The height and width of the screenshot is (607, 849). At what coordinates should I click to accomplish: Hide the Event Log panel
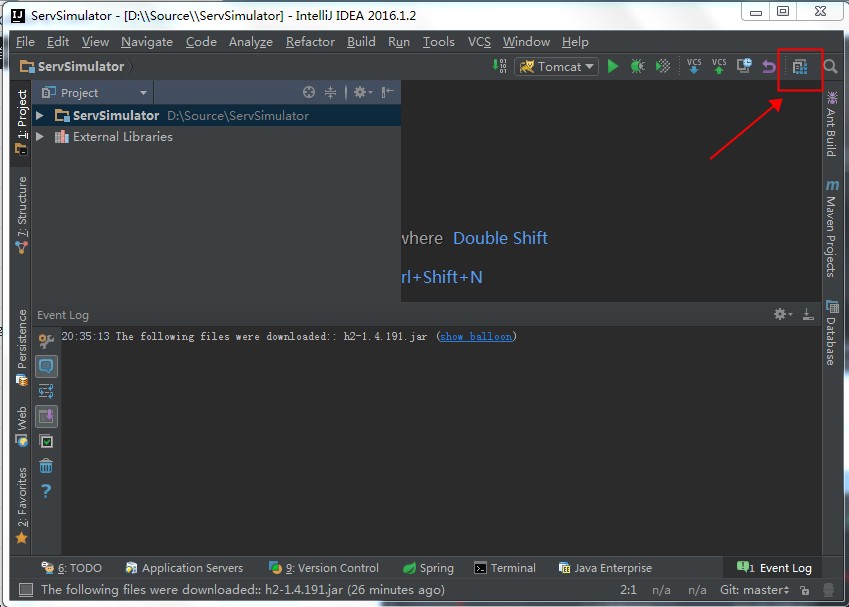click(808, 314)
